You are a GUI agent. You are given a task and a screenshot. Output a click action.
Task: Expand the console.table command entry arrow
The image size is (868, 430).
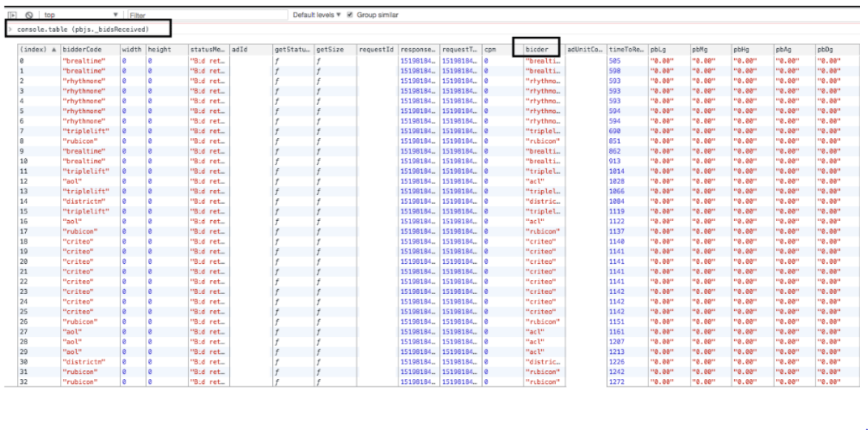pyautogui.click(x=10, y=29)
